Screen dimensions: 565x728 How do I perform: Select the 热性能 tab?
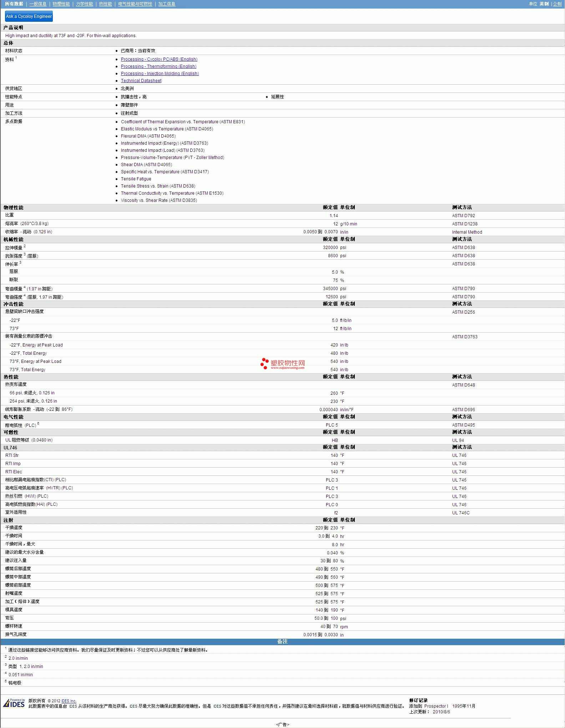click(105, 4)
